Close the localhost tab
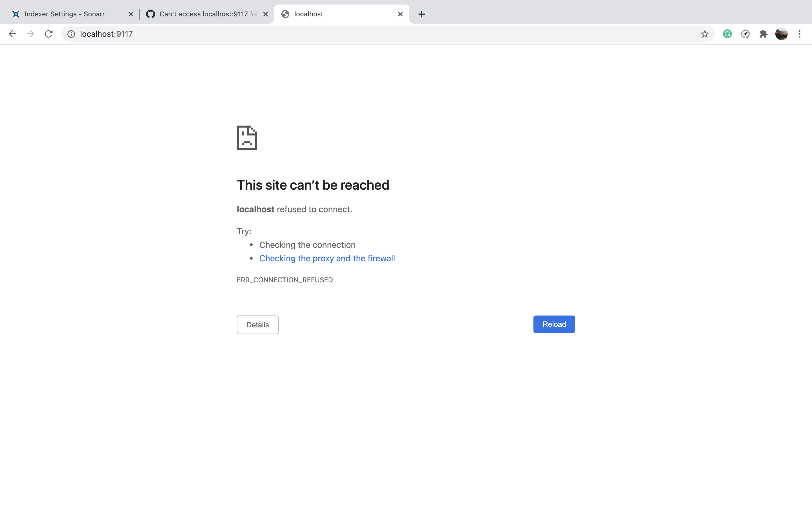 400,14
